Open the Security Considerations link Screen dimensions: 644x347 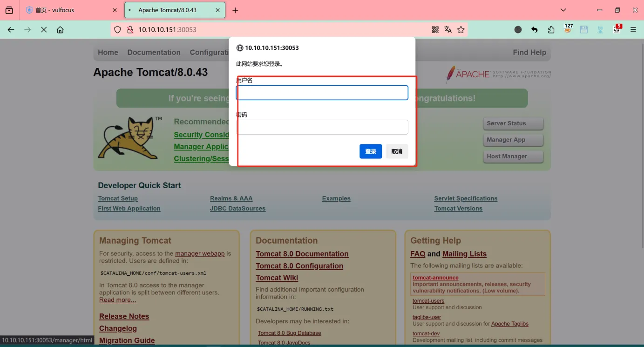(201, 135)
